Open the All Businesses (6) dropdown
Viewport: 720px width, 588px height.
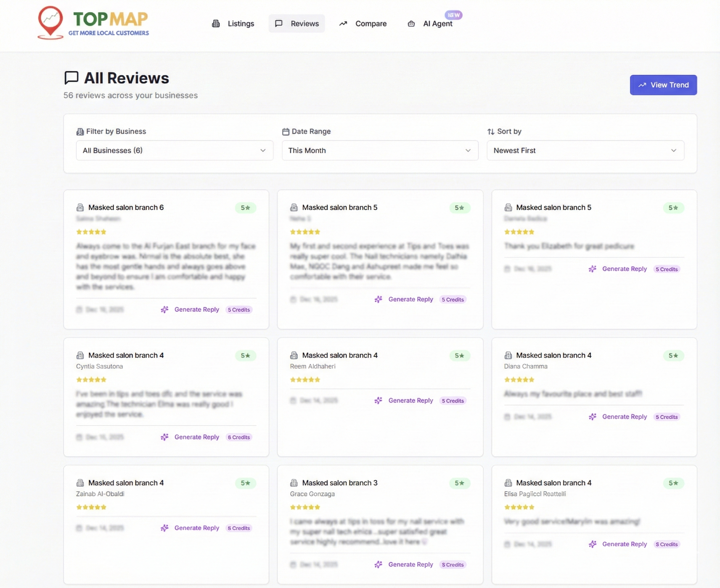(x=175, y=150)
